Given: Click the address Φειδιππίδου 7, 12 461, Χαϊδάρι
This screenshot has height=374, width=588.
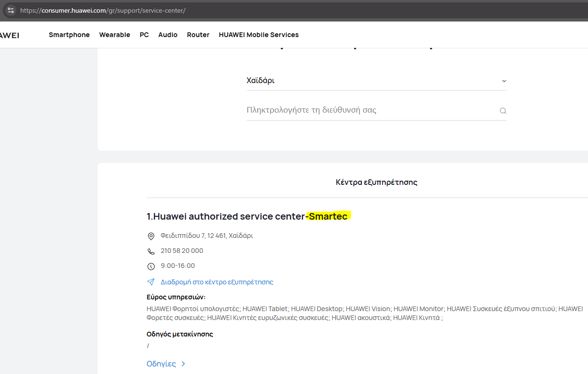Looking at the screenshot, I should coord(207,236).
